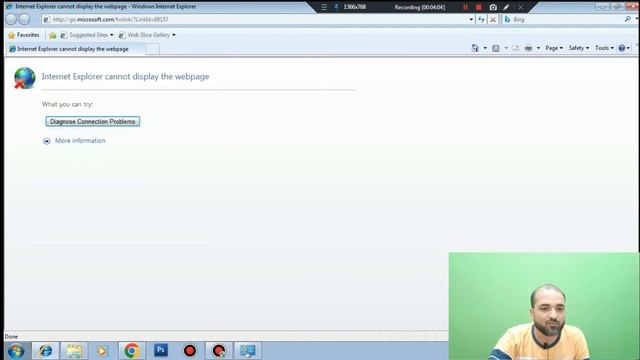The image size is (640, 360).
Task: Click the Feeds icon in command bar
Action: click(x=496, y=48)
